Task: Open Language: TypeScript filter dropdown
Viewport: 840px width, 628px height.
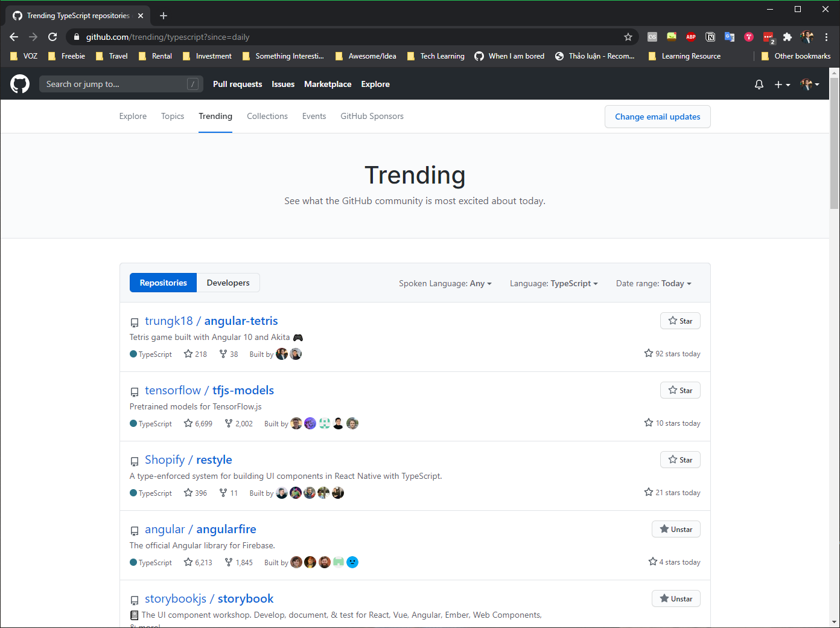Action: [x=554, y=283]
